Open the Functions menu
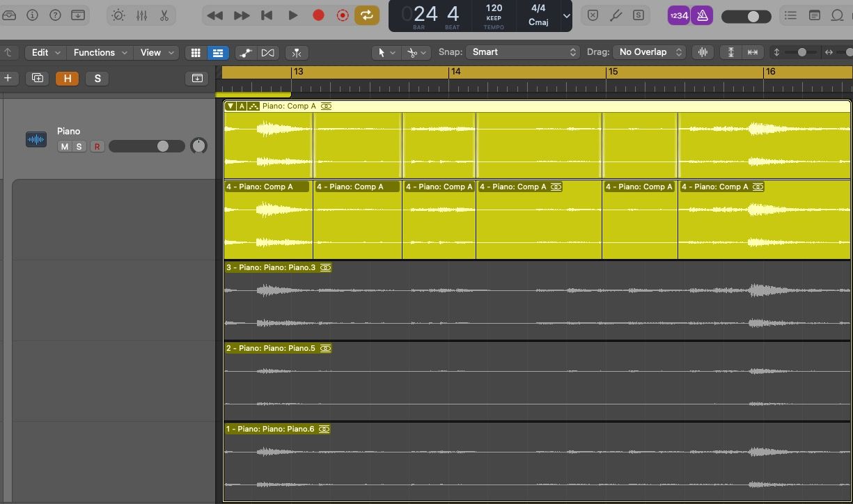The height and width of the screenshot is (504, 853). click(x=100, y=52)
